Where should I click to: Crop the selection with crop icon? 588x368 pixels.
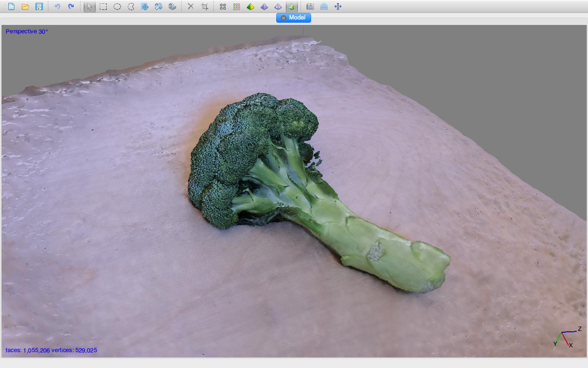205,6
